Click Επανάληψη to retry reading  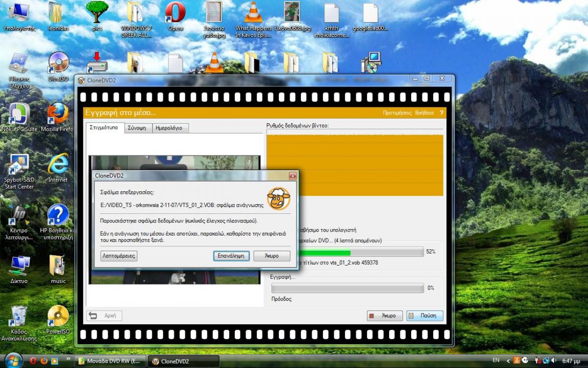pos(232,256)
